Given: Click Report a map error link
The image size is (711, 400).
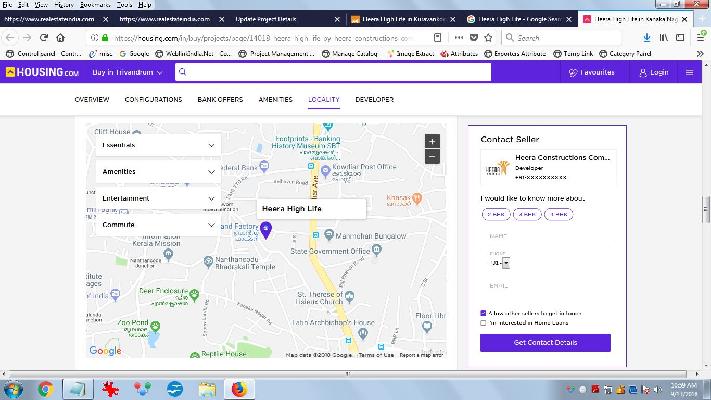Looking at the screenshot, I should tap(421, 355).
